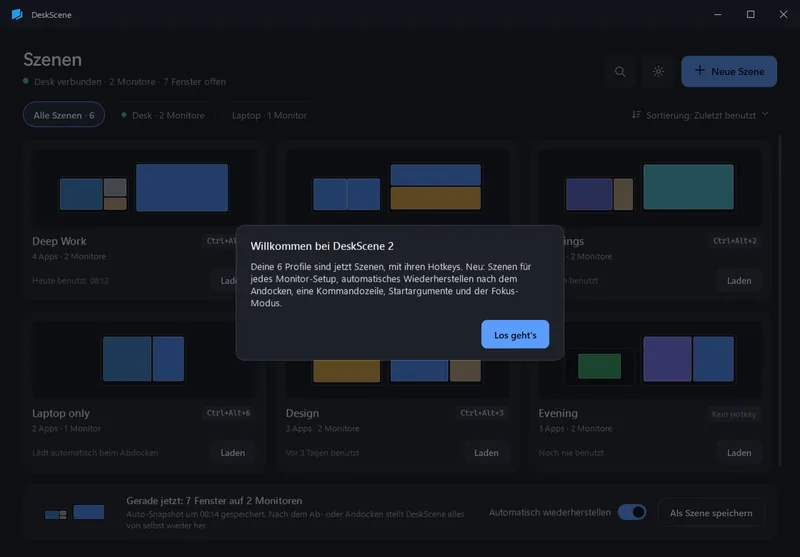
Task: Click the Szenen page heading
Action: (53, 60)
